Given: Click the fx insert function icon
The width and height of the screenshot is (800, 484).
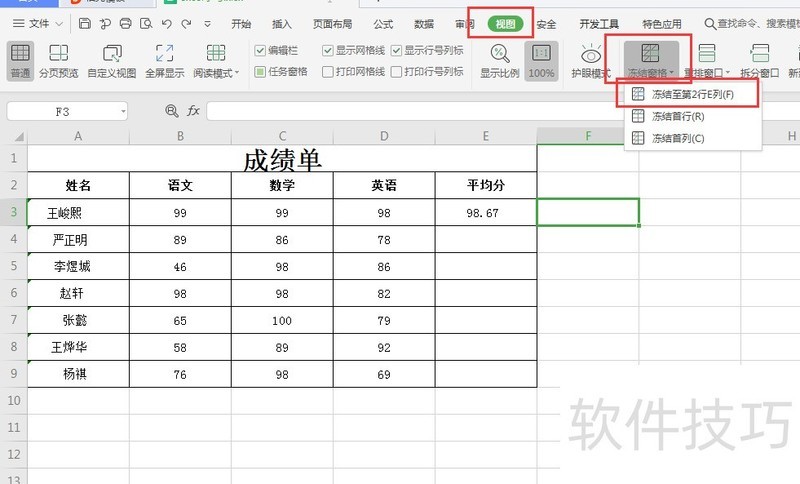Looking at the screenshot, I should pos(193,111).
